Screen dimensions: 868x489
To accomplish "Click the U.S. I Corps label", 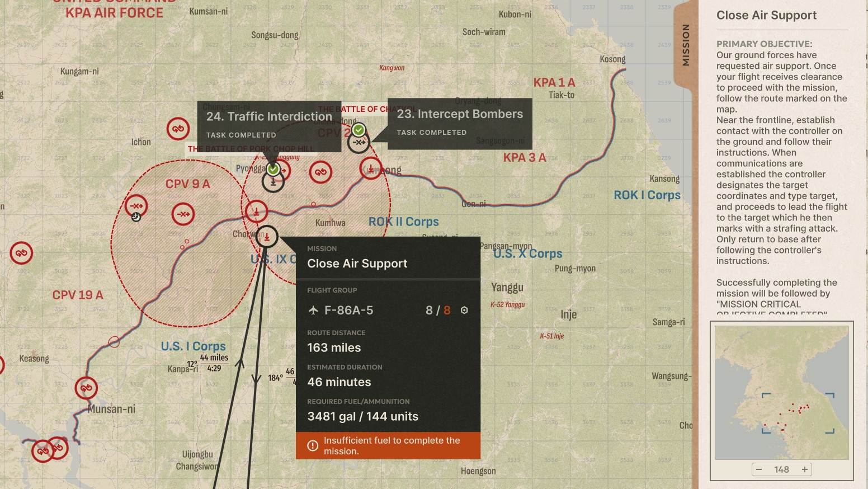I will pyautogui.click(x=194, y=346).
